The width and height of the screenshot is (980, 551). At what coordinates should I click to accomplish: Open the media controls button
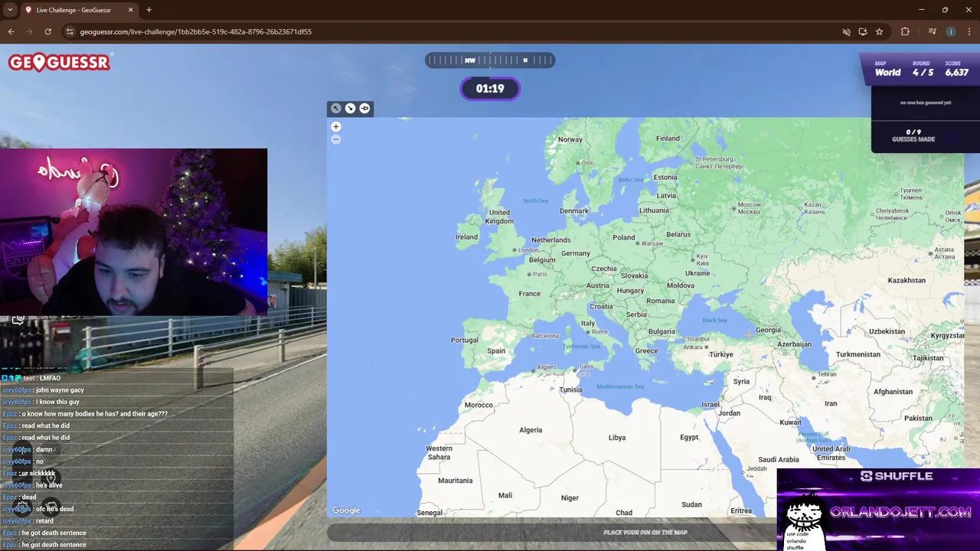[x=932, y=31]
